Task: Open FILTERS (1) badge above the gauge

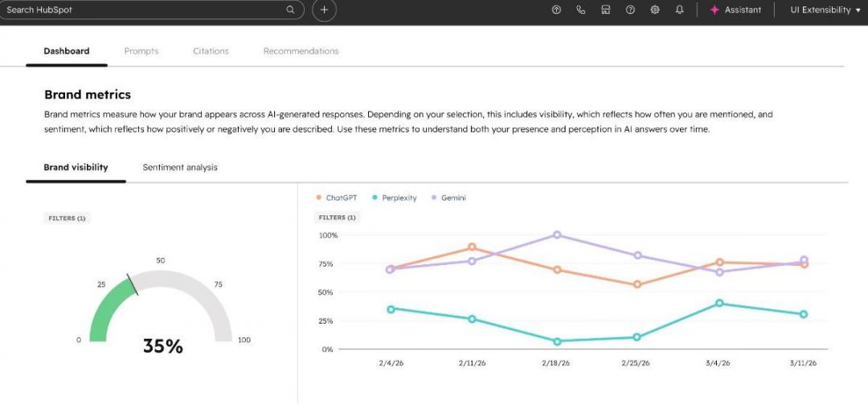Action: 67,218
